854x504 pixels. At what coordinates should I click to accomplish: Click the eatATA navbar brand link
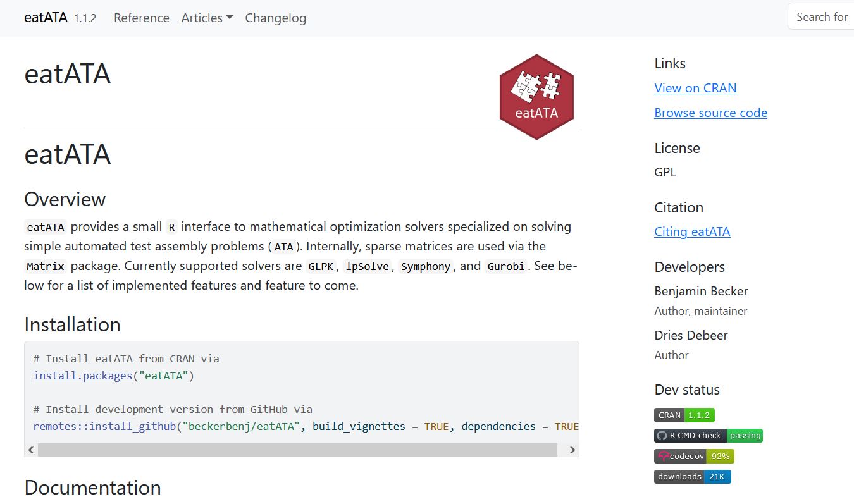click(x=46, y=18)
